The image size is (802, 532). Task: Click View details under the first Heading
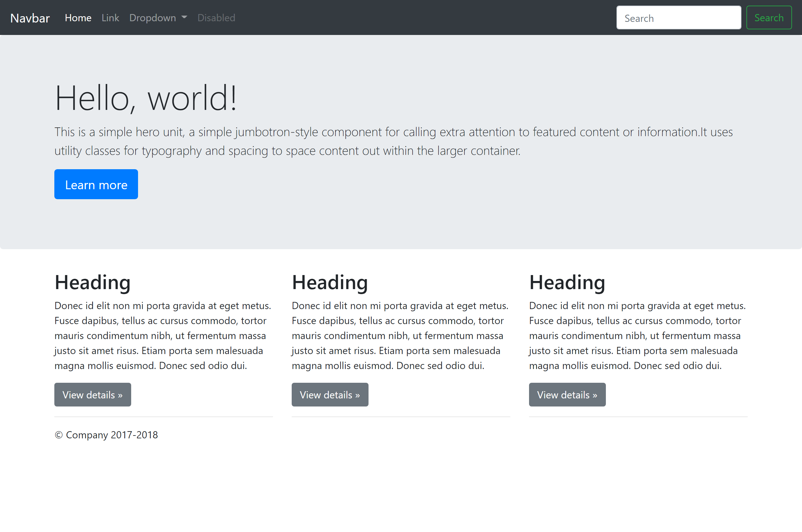click(x=93, y=395)
